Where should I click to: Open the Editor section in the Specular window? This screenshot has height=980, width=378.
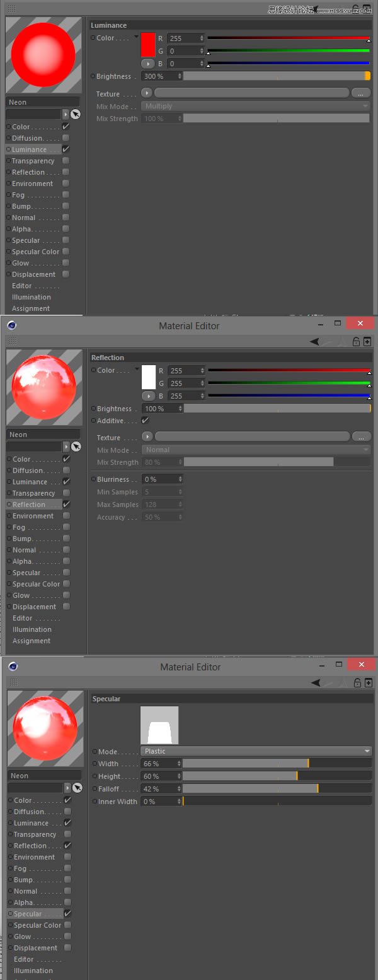tap(24, 959)
